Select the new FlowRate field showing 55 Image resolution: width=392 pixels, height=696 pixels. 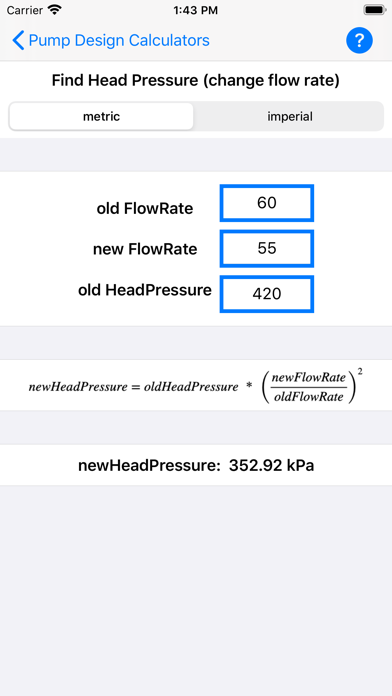coord(267,249)
